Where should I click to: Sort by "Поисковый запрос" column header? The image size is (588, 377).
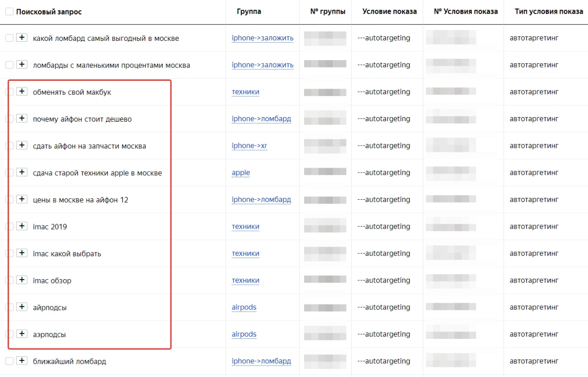[49, 11]
